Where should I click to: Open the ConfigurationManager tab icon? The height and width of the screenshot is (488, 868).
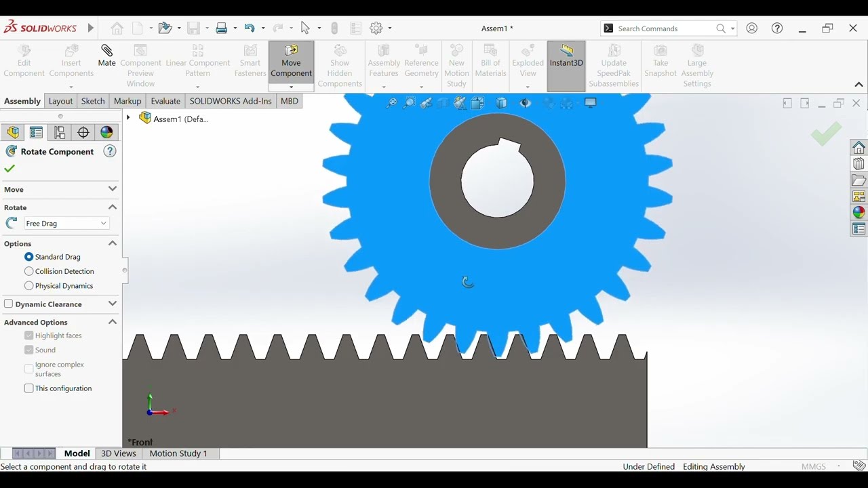[60, 132]
